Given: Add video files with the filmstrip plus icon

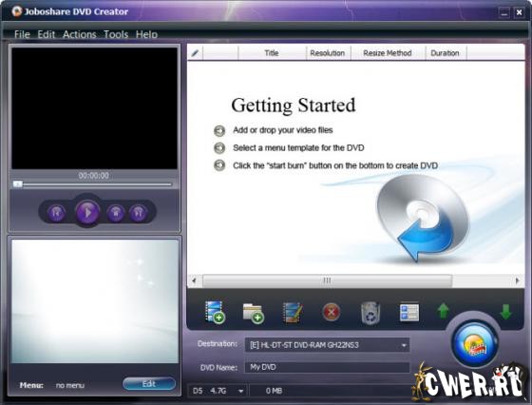Looking at the screenshot, I should 215,312.
